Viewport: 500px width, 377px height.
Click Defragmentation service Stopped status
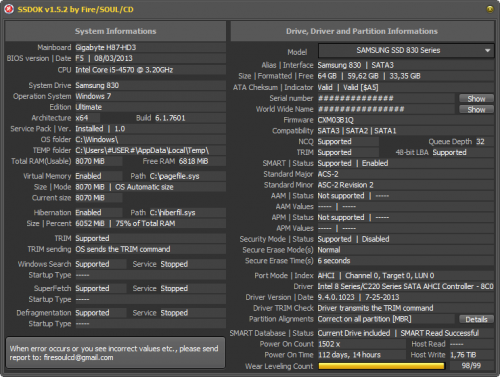click(x=174, y=313)
